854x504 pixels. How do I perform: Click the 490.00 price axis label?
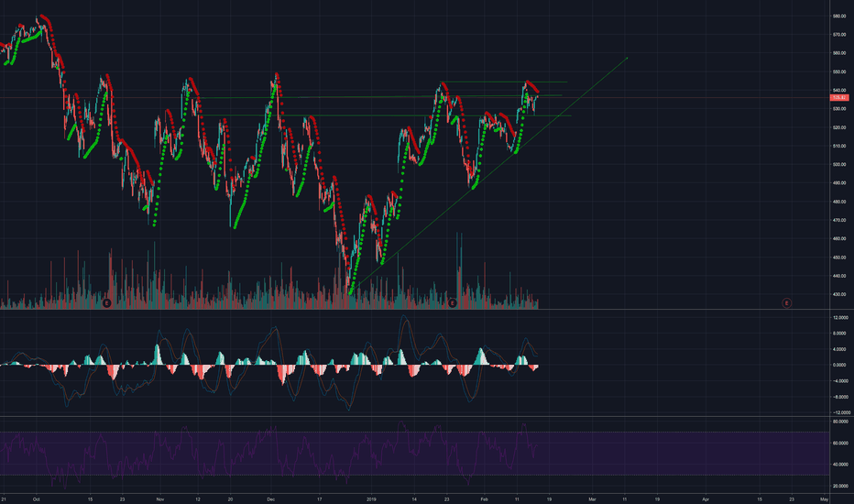(x=839, y=183)
